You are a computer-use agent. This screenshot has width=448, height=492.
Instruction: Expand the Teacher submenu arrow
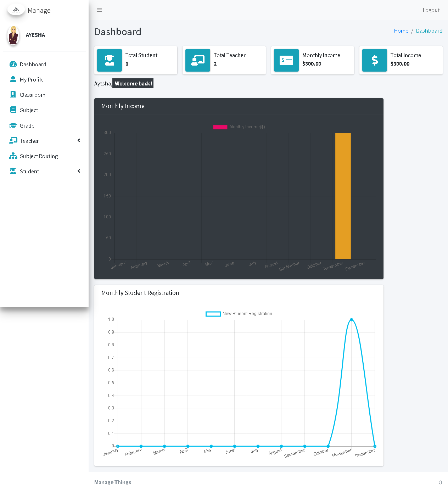coord(79,140)
